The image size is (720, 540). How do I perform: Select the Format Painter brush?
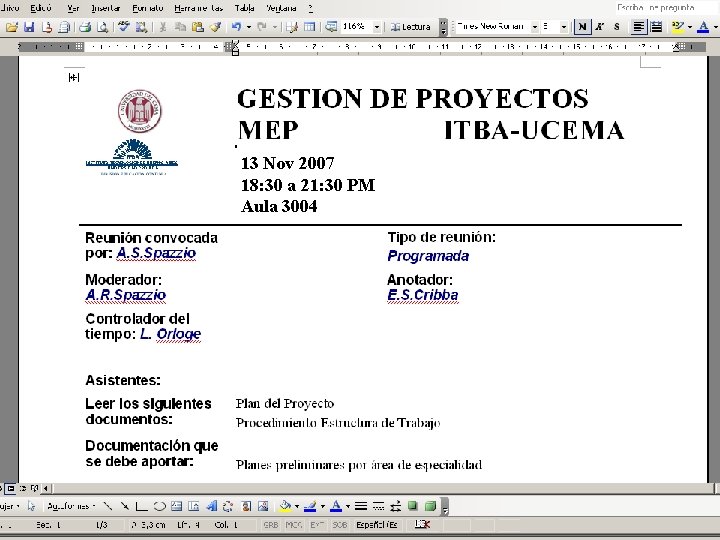215,27
